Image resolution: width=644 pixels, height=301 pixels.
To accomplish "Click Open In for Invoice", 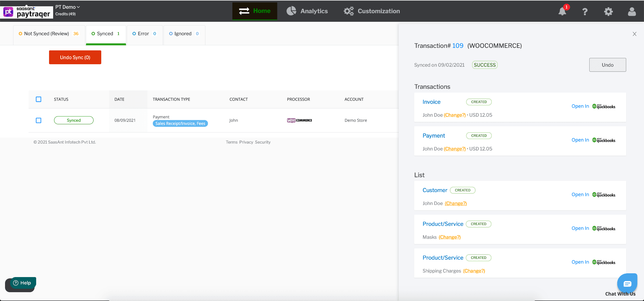I will click(580, 106).
